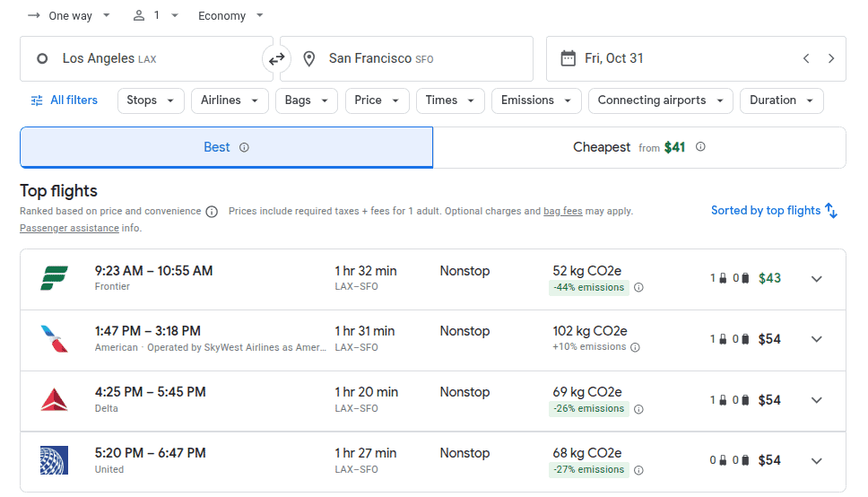Show emissions info for Frontier flight

click(638, 288)
